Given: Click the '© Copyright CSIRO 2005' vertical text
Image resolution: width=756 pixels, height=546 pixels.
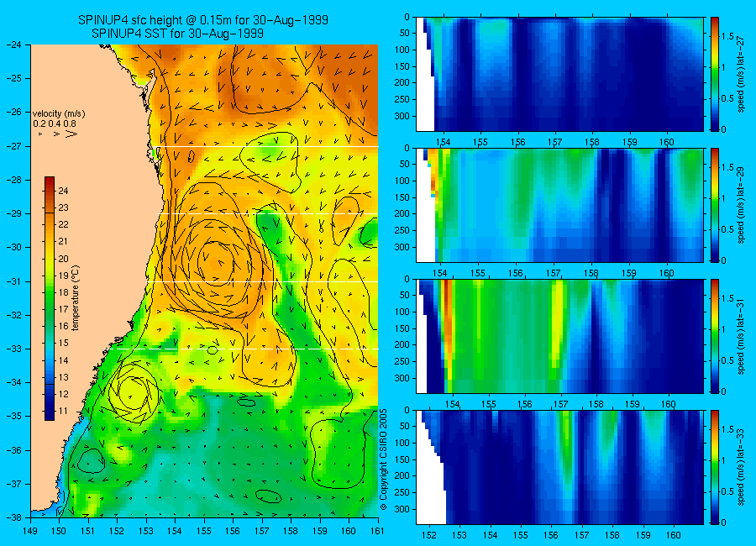Looking at the screenshot, I should pos(383,459).
